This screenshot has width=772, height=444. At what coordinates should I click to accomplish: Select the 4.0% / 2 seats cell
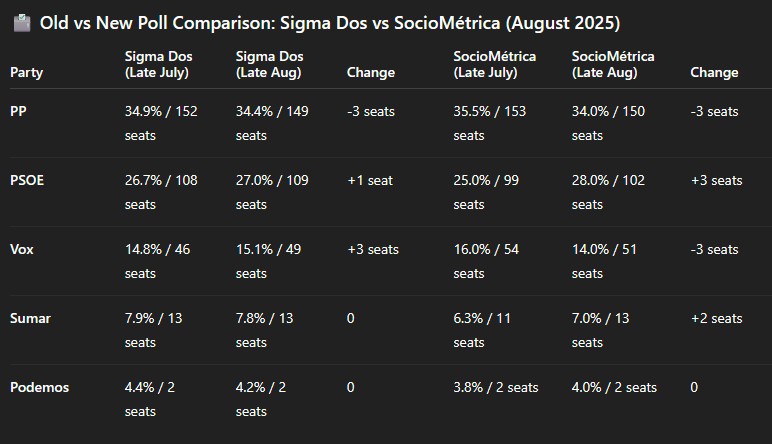(x=614, y=387)
